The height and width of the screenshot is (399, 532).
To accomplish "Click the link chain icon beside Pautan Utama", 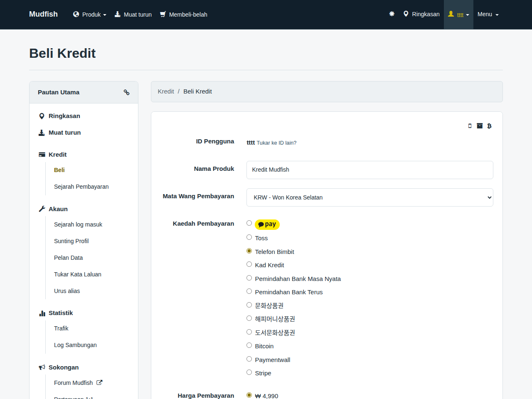I will pyautogui.click(x=126, y=92).
